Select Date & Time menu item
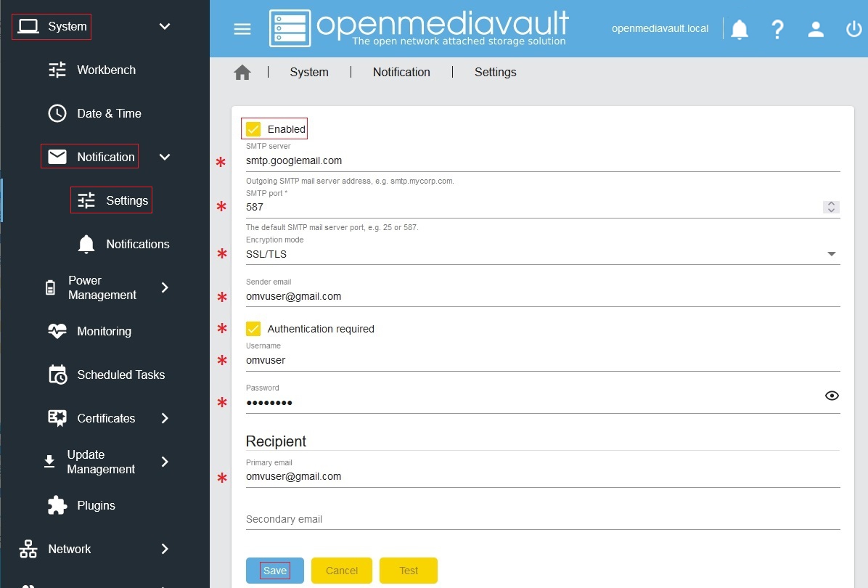Screen dimensions: 868x588 [109, 113]
